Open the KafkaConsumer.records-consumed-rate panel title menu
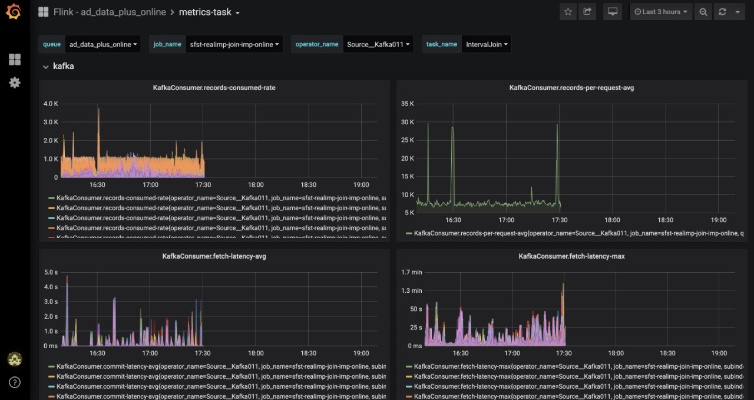The height and width of the screenshot is (400, 754). point(215,88)
